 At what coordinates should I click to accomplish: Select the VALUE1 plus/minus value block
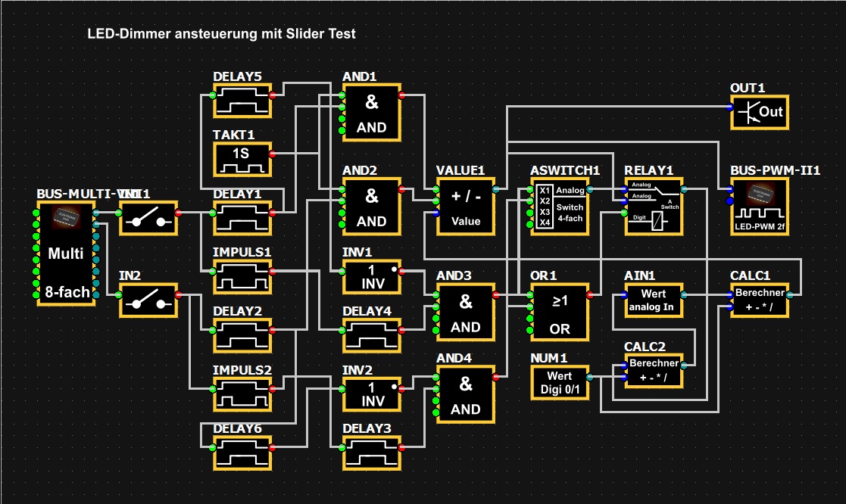pos(467,207)
